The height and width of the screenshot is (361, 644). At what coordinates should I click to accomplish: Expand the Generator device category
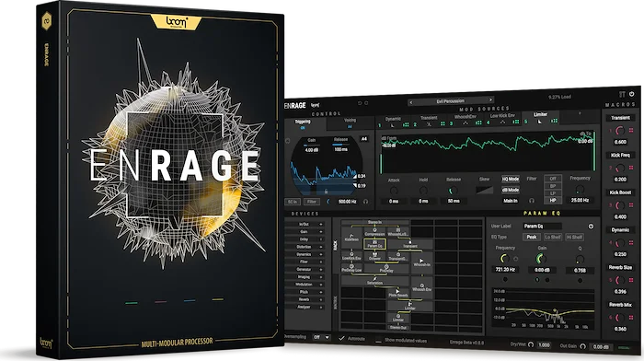pos(305,270)
